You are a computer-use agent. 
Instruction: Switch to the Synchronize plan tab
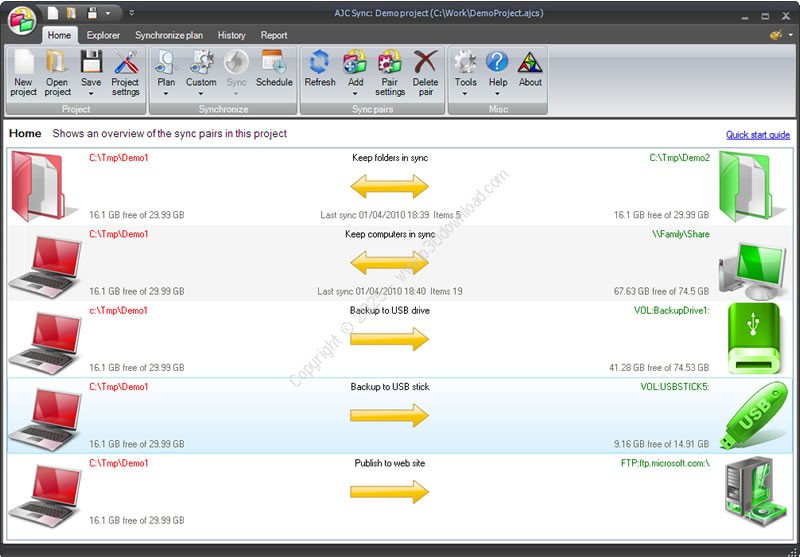click(170, 35)
